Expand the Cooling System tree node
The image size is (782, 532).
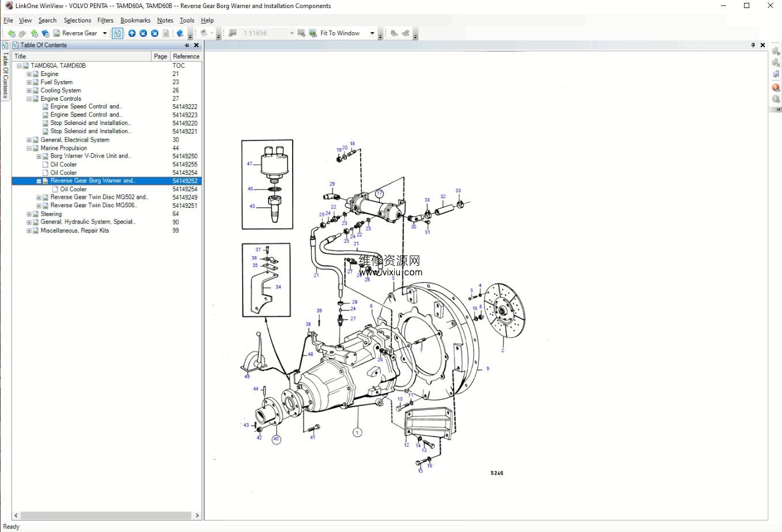pyautogui.click(x=29, y=90)
